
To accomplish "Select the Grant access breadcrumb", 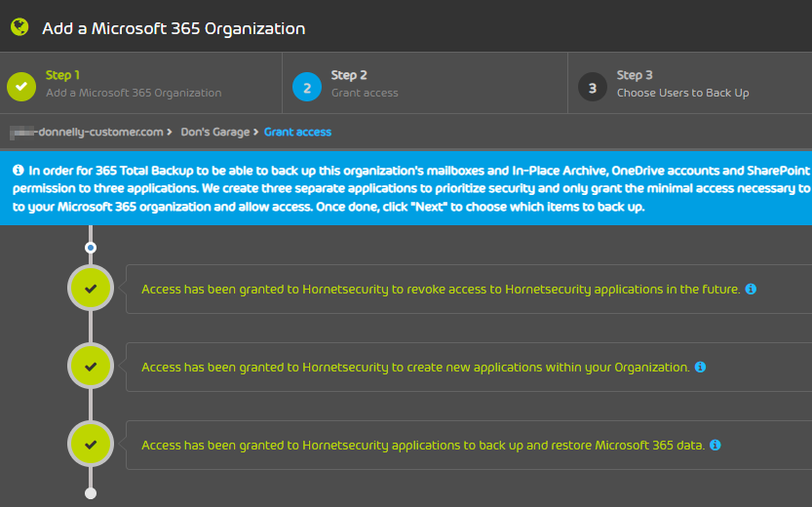I will click(x=297, y=132).
